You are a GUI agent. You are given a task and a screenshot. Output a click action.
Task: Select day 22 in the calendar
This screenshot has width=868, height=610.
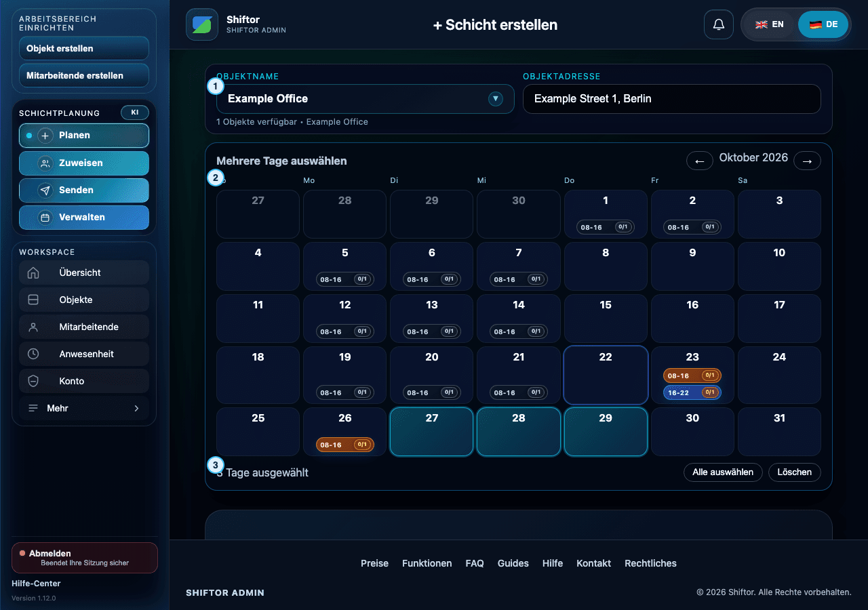point(606,375)
